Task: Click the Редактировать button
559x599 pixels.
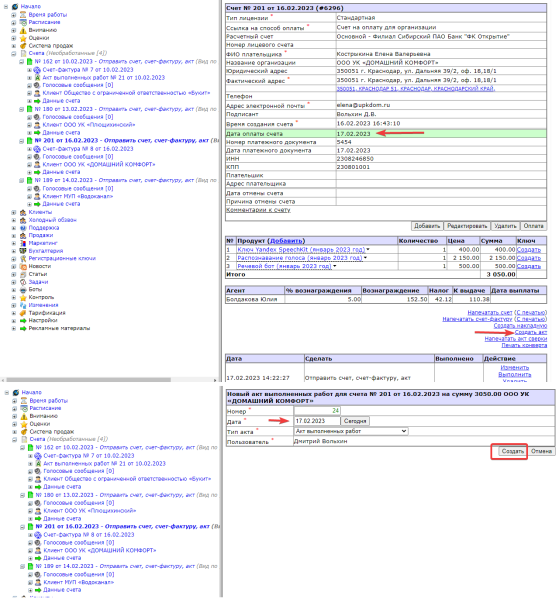Action: pyautogui.click(x=467, y=226)
